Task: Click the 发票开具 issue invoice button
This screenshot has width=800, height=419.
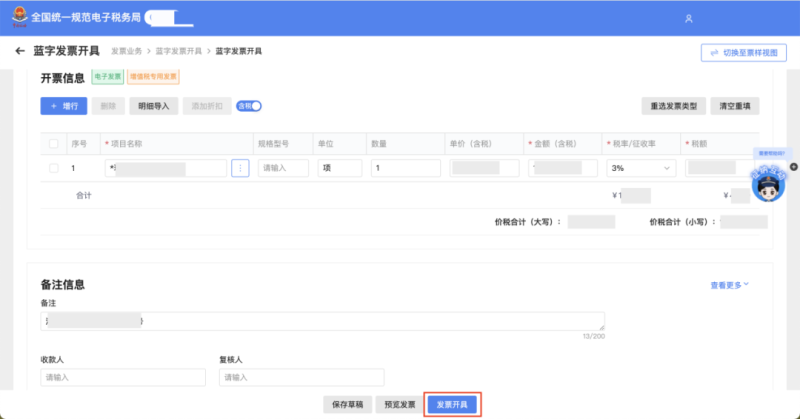Action: tap(452, 404)
